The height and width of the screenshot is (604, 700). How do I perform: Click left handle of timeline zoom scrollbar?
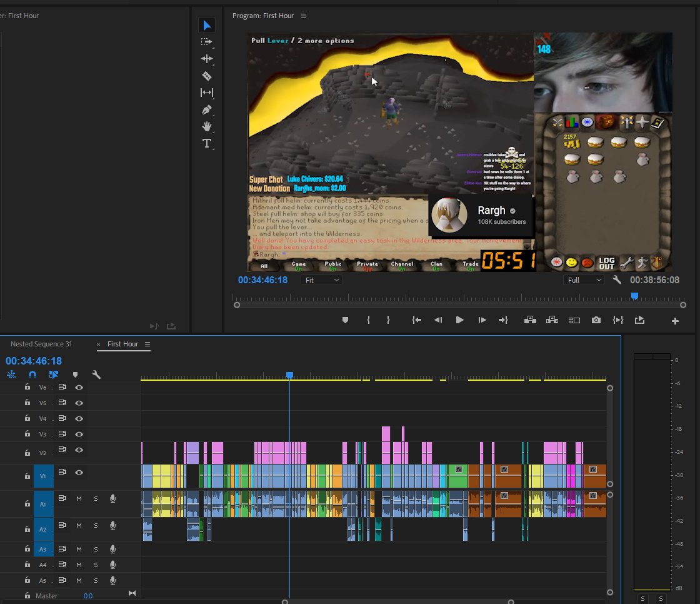(x=285, y=601)
